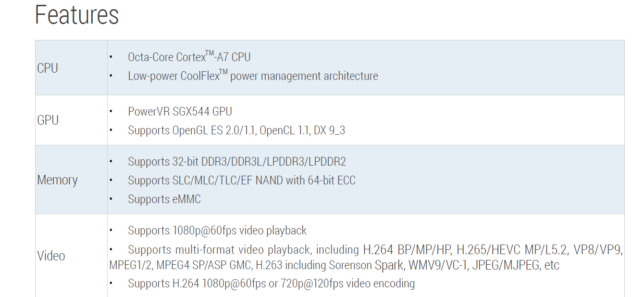Image resolution: width=644 pixels, height=297 pixels.
Task: Select the Memory row label
Action: pyautogui.click(x=57, y=180)
